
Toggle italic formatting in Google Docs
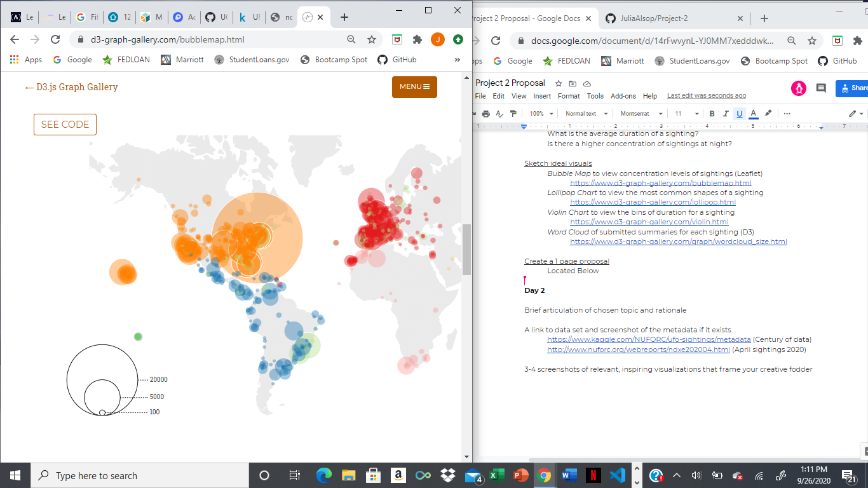726,114
